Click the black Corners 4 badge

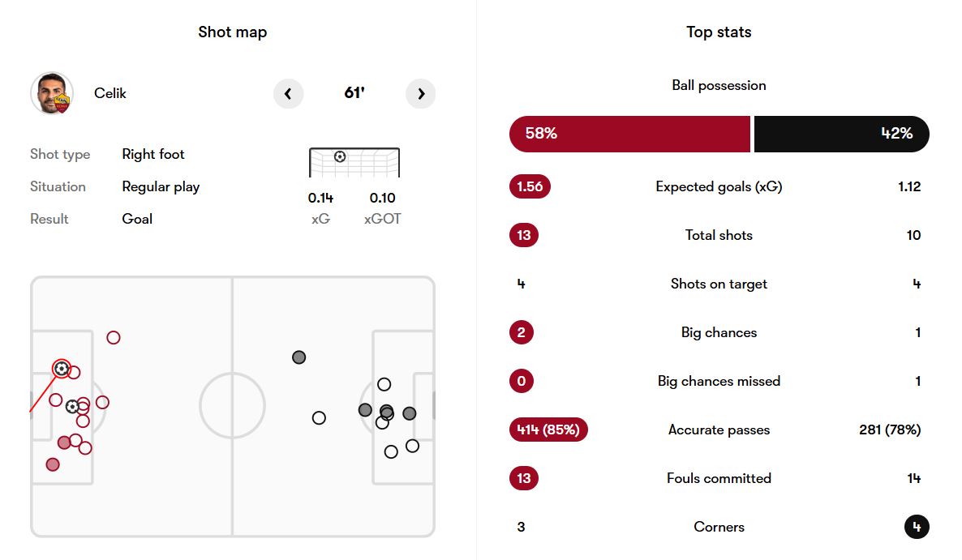tap(917, 527)
